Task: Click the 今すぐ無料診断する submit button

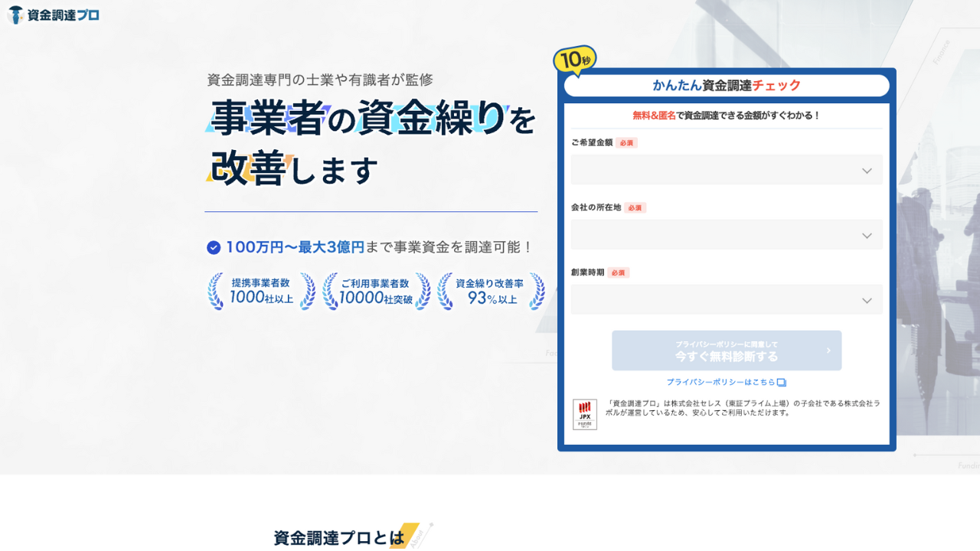Action: coord(726,350)
